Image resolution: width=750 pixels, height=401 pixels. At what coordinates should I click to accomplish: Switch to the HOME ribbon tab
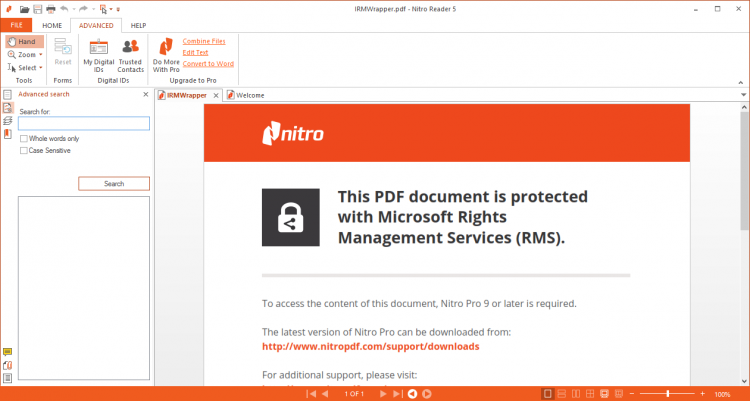click(x=52, y=25)
